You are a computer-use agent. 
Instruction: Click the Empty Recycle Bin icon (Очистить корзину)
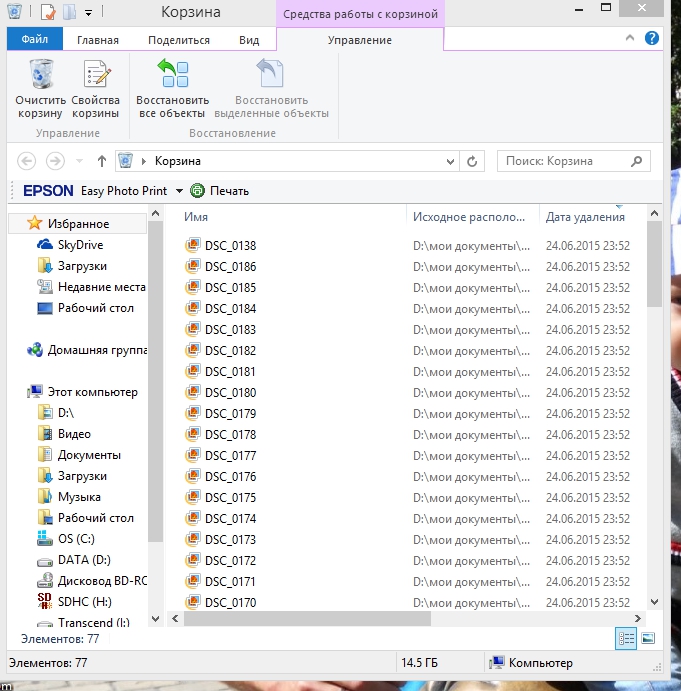click(41, 77)
